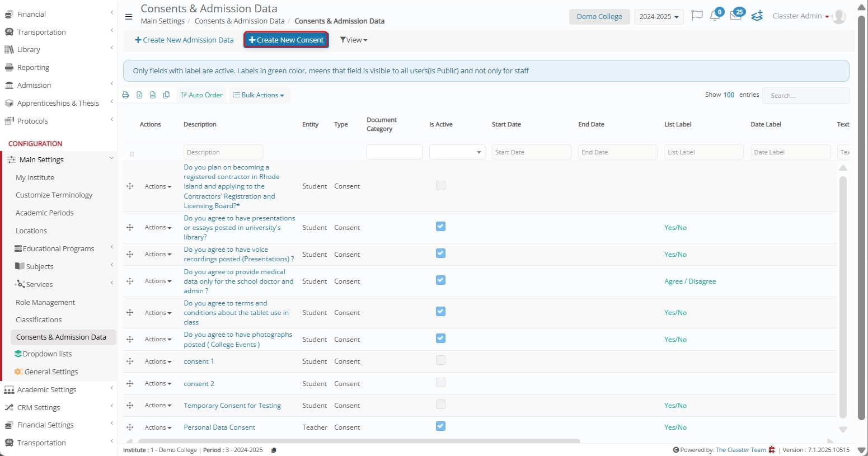Open Dropdown lists in the sidebar
This screenshot has width=868, height=456.
pos(47,354)
